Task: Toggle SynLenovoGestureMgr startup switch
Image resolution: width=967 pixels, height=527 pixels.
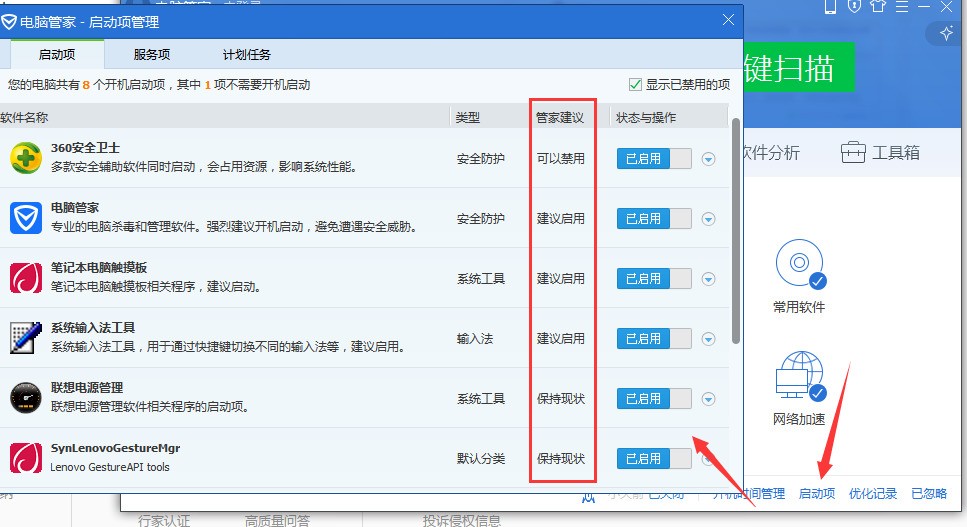Action: click(654, 458)
